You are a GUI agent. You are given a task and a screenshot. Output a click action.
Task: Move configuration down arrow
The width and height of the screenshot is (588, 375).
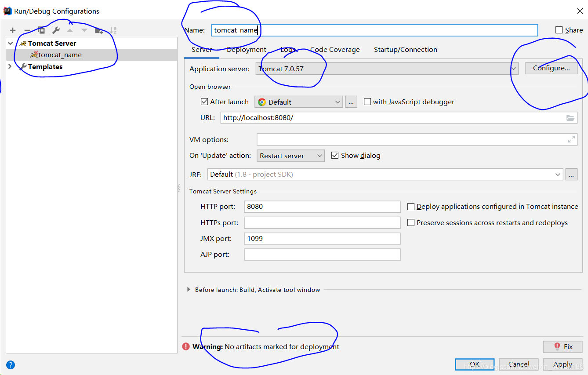(84, 30)
